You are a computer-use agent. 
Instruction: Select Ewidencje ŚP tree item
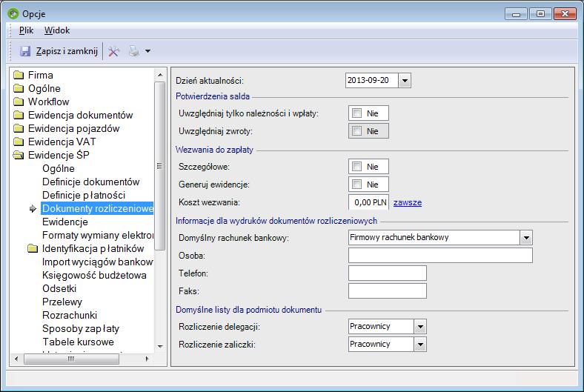click(x=59, y=155)
